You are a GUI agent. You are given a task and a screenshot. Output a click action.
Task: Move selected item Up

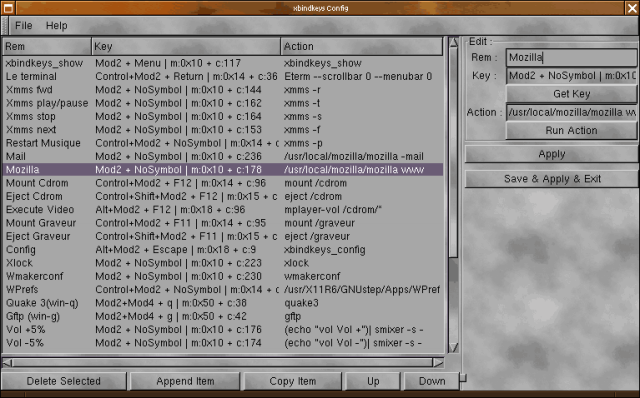[373, 381]
